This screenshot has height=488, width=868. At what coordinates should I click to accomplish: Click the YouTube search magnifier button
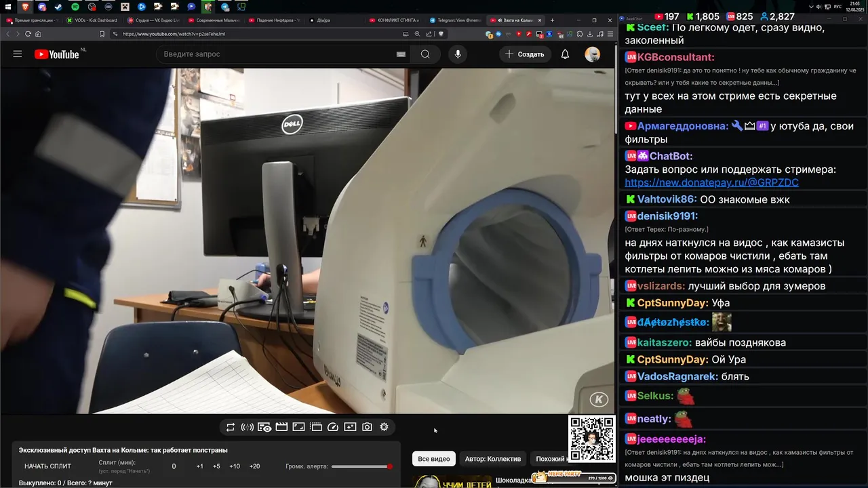[x=425, y=54]
